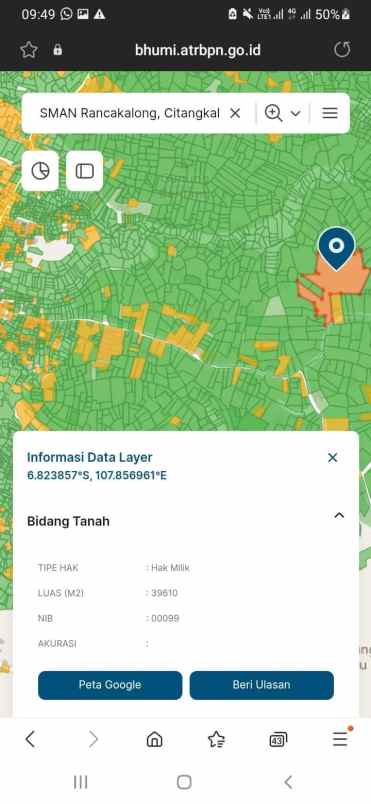The width and height of the screenshot is (371, 804).
Task: Tap the bhumi.atrbpn.go.id address bar
Action: click(x=198, y=50)
